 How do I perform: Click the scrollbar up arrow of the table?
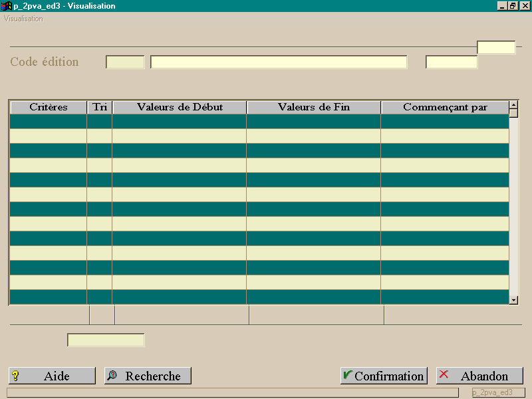(x=513, y=105)
